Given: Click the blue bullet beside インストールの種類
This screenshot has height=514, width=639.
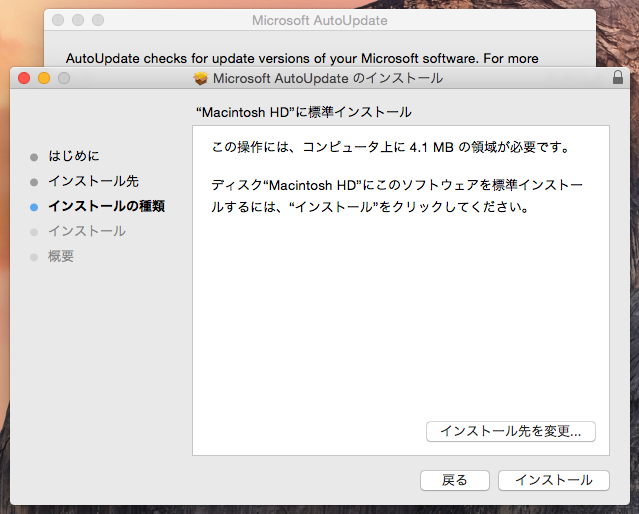Looking at the screenshot, I should coord(34,207).
